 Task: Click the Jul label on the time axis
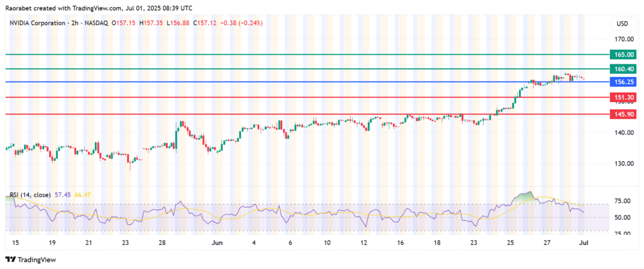coord(584,242)
